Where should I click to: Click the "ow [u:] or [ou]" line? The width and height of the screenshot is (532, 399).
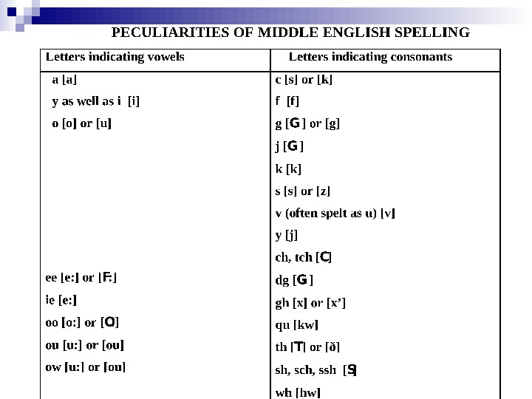click(x=86, y=366)
